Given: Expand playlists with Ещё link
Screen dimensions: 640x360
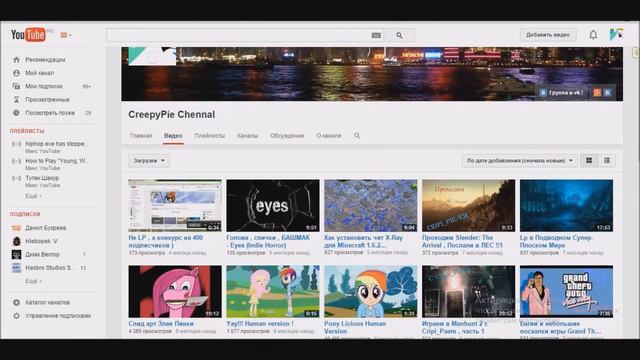Looking at the screenshot, I should [33, 196].
